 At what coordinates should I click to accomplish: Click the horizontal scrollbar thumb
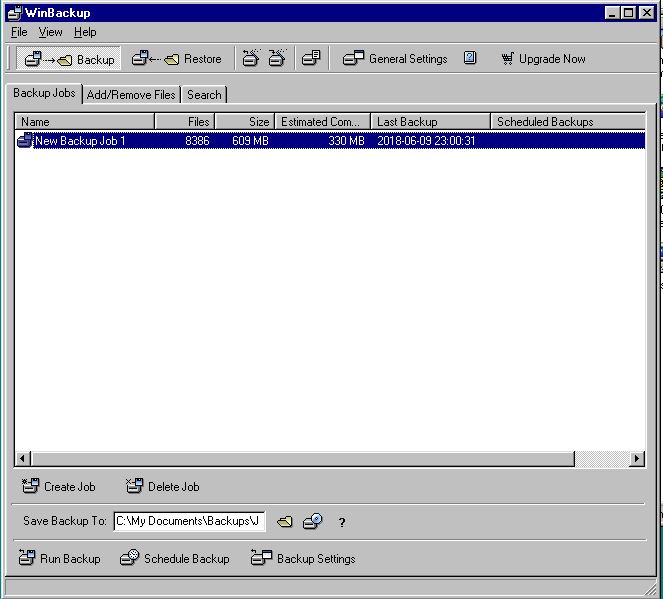[303, 458]
